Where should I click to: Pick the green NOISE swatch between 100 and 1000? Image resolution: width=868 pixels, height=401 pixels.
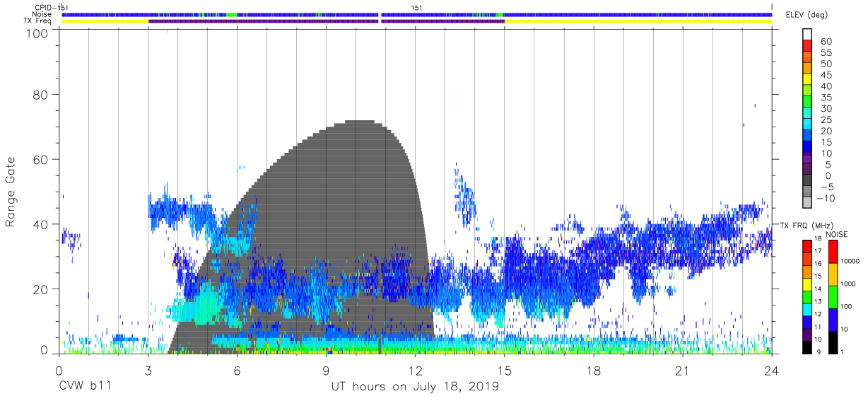[x=833, y=297]
